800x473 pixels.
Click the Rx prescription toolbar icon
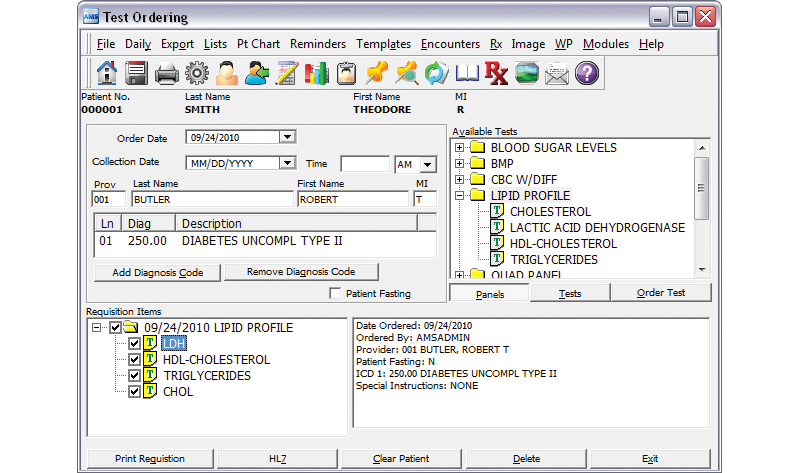tap(496, 73)
